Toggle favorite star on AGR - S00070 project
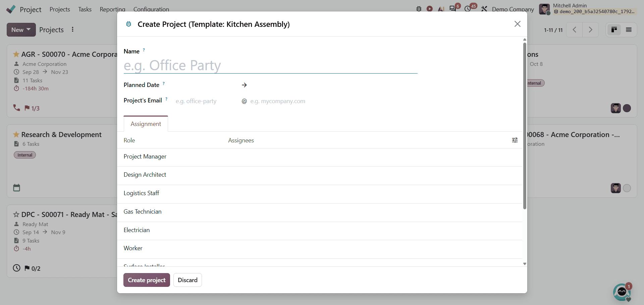Viewport: 644px width, 305px height. pyautogui.click(x=16, y=54)
